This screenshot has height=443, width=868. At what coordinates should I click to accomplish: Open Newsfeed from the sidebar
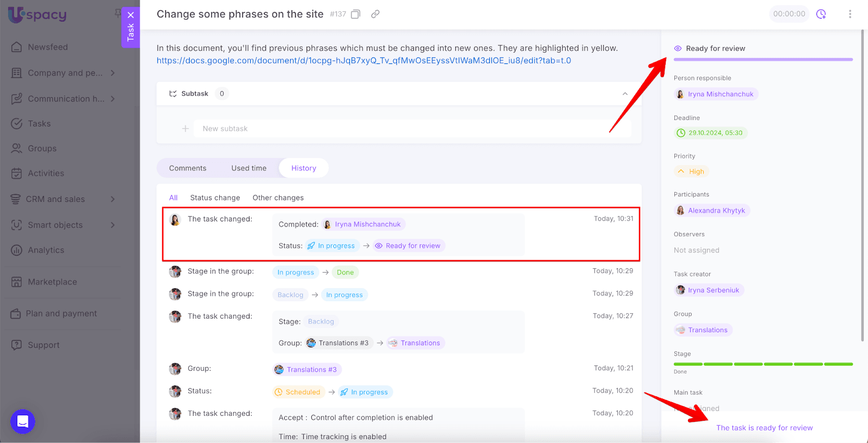coord(48,47)
